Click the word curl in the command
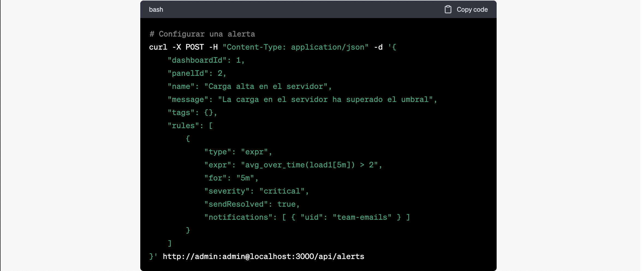Viewport: 644px width, 271px height. [x=158, y=47]
